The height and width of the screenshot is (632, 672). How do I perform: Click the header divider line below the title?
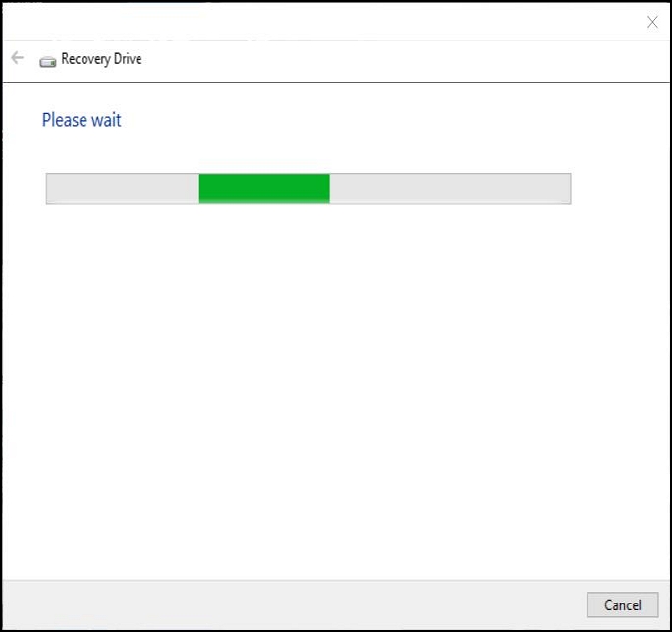click(336, 82)
